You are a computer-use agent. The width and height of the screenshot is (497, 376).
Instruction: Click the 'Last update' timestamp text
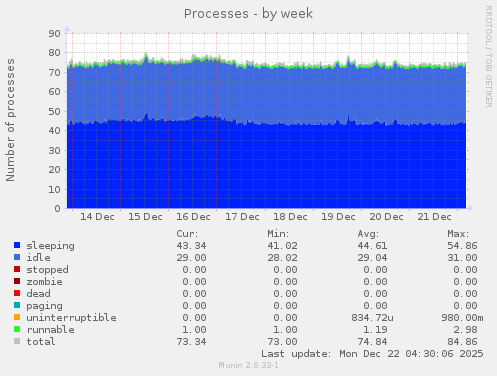coord(372,354)
